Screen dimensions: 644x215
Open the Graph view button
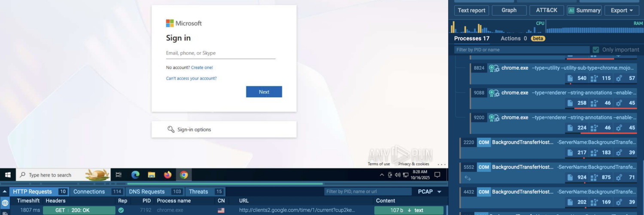[x=509, y=10]
